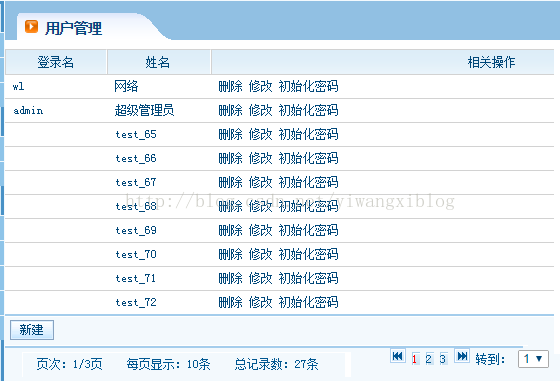Image resolution: width=560 pixels, height=381 pixels.
Task: Select name cell test_68
Action: click(x=136, y=206)
